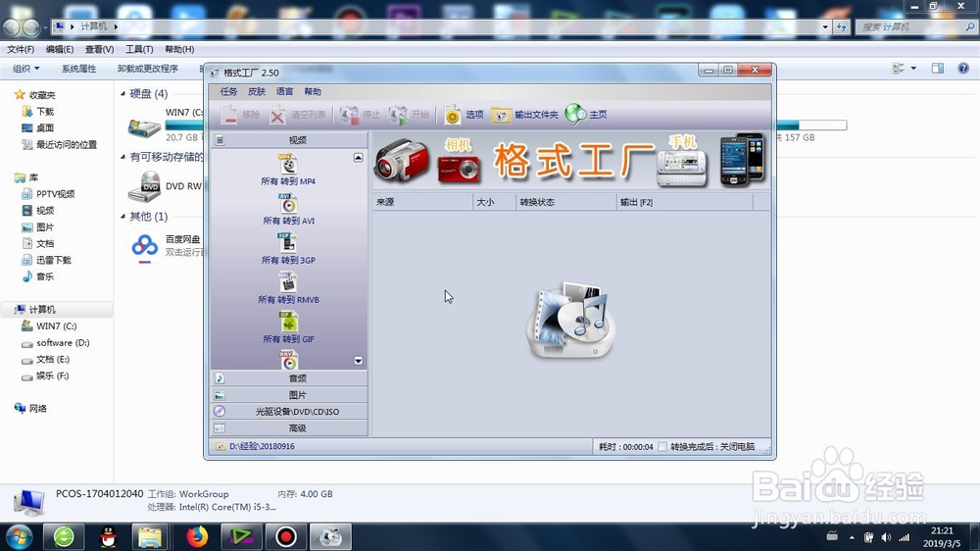Select the convert-all-to-GIF icon
This screenshot has height=551, width=980.
[x=288, y=323]
